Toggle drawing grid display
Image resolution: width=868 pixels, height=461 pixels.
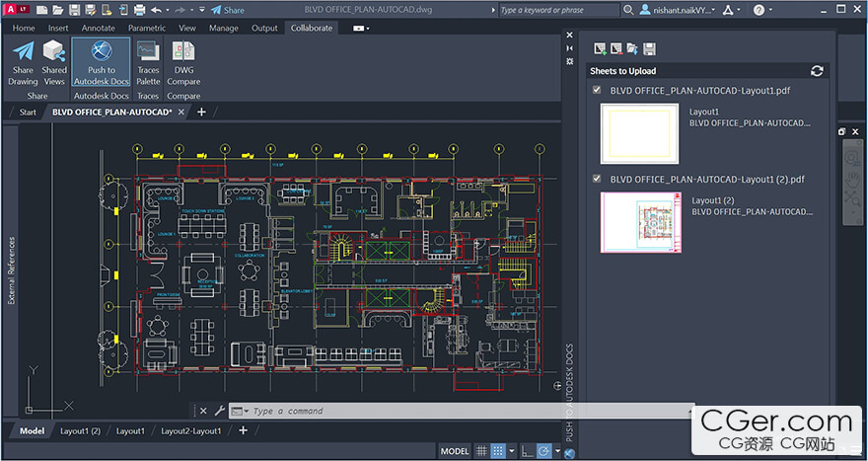point(481,451)
